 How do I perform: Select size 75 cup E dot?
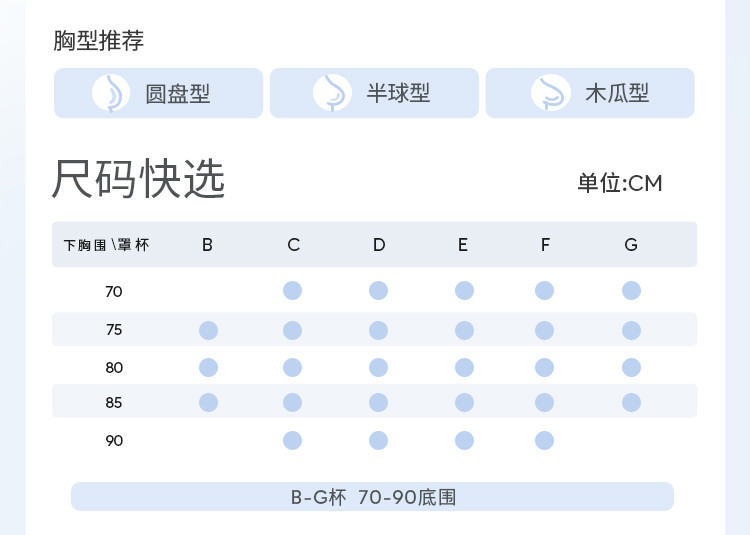point(464,330)
